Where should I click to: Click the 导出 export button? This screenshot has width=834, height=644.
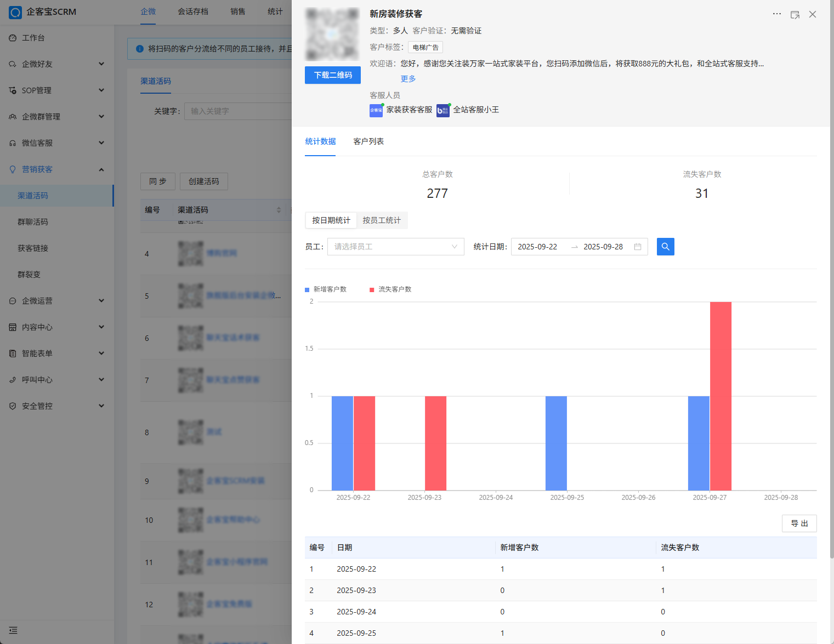pos(799,523)
